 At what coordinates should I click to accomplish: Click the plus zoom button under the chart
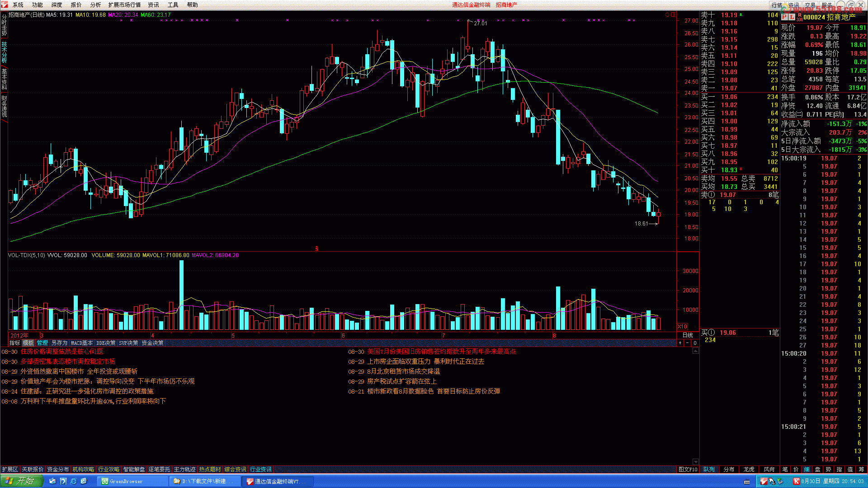680,343
